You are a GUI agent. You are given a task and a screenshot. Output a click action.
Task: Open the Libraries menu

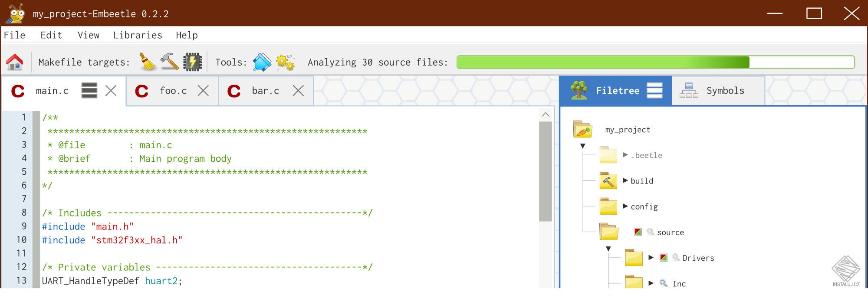click(138, 35)
